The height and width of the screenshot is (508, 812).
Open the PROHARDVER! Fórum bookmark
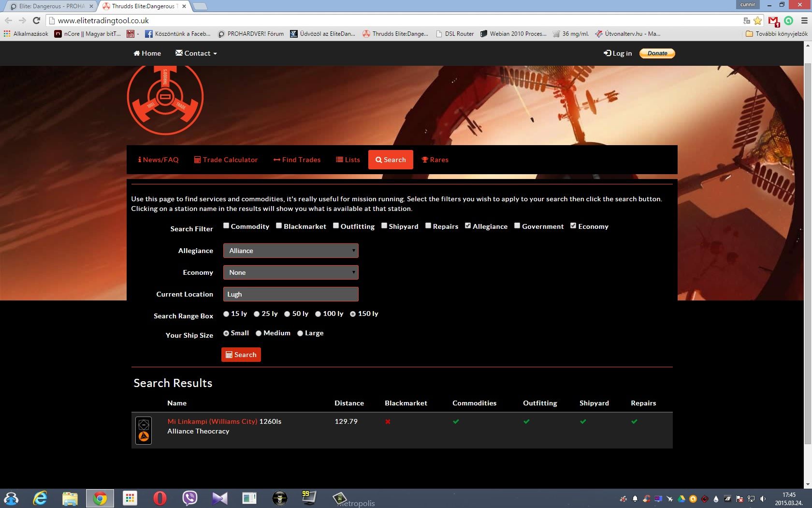click(251, 34)
